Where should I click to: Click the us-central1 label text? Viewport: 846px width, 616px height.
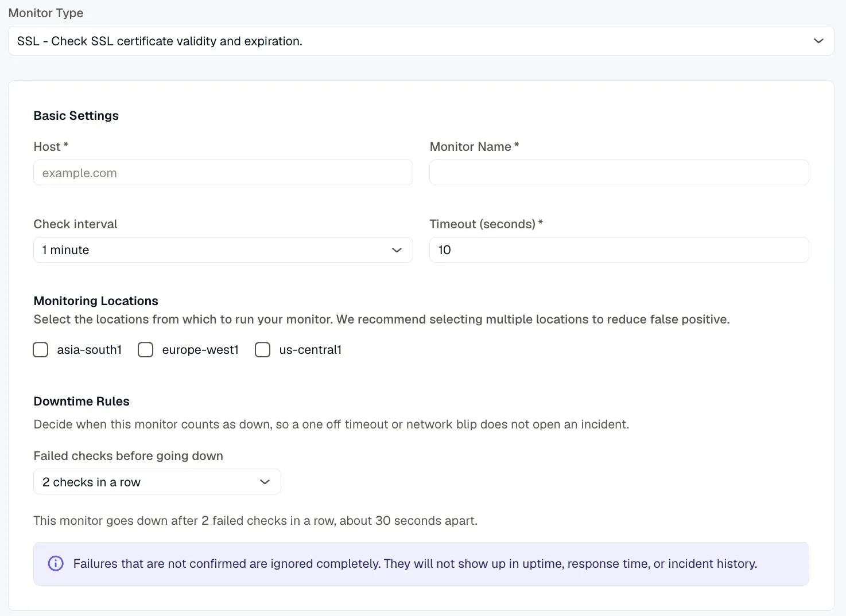[311, 350]
